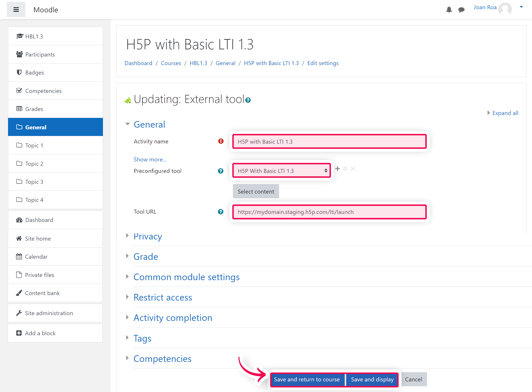Click the Activity name text field
The height and width of the screenshot is (392, 532).
[x=329, y=142]
